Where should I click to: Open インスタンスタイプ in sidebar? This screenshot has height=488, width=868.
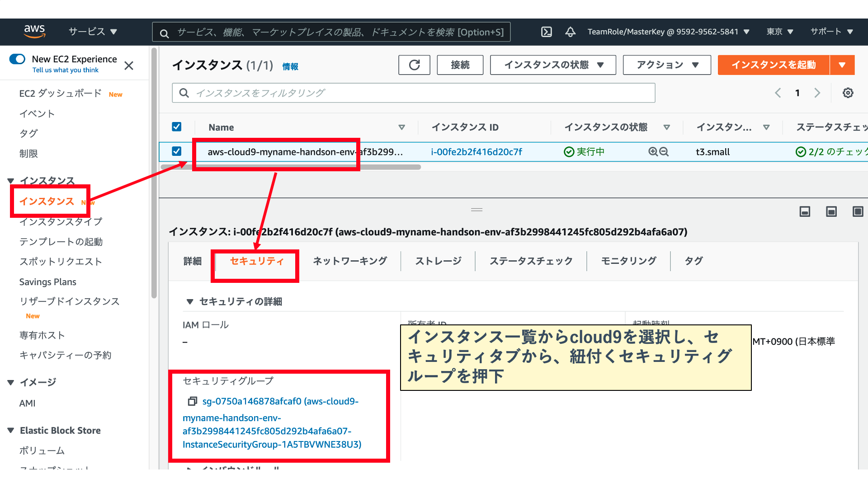(x=61, y=222)
